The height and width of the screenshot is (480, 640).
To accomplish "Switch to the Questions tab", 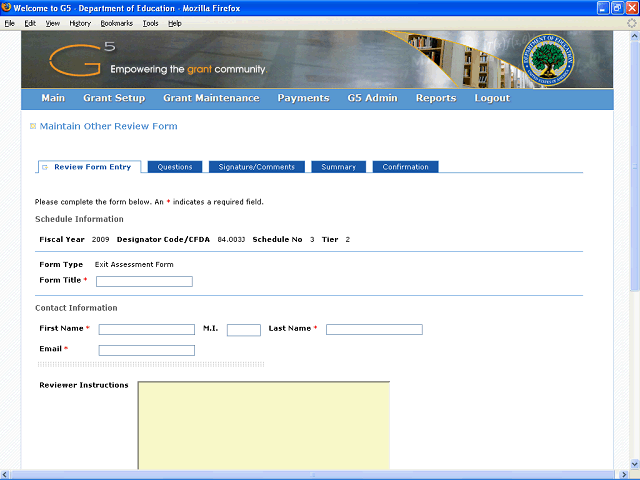I will [175, 167].
